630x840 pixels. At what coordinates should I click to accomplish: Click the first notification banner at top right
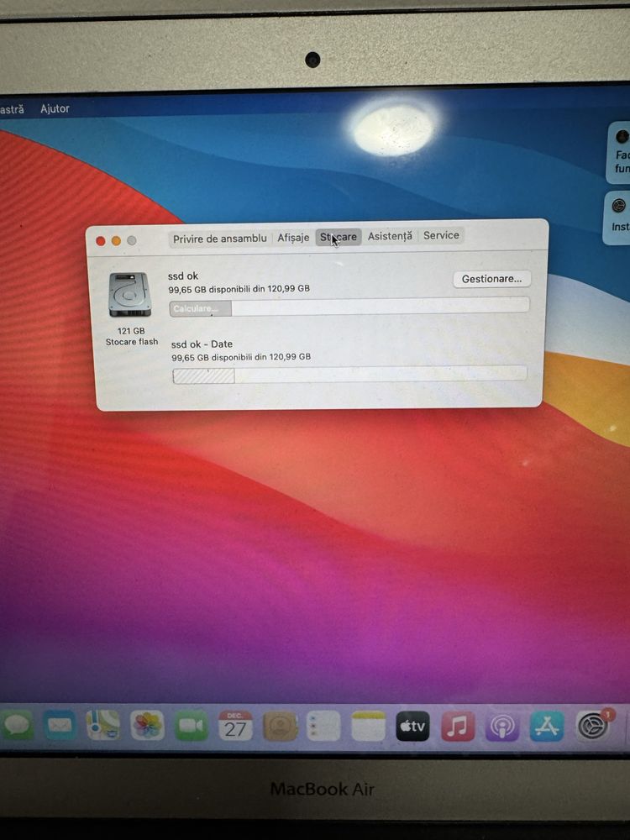point(619,153)
